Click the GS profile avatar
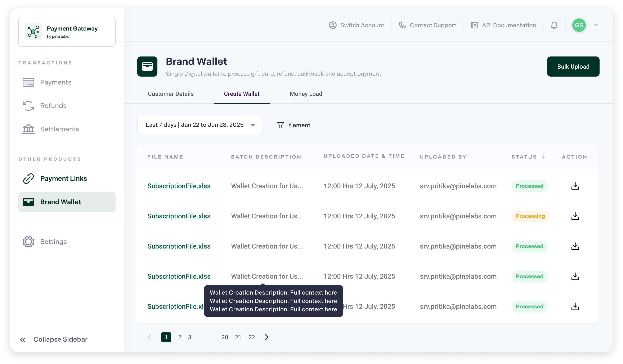The image size is (623, 364). point(579,25)
